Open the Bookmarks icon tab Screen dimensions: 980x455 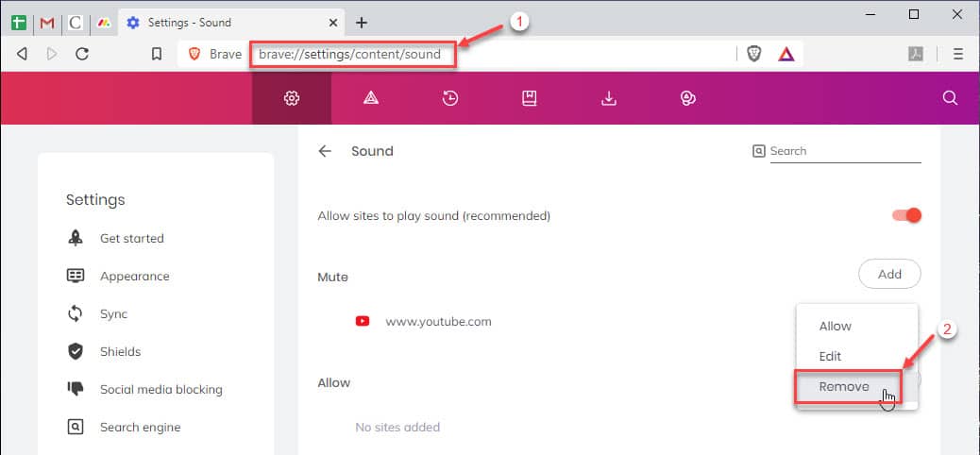click(530, 98)
